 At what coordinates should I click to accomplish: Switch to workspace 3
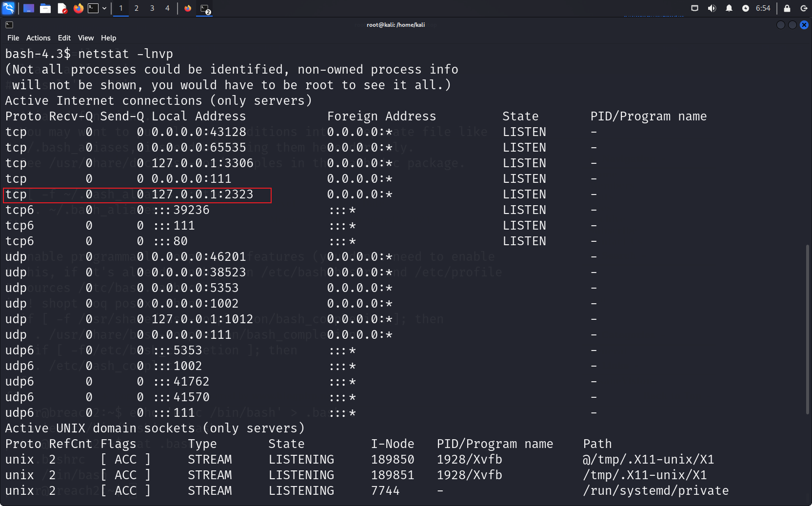pyautogui.click(x=152, y=8)
